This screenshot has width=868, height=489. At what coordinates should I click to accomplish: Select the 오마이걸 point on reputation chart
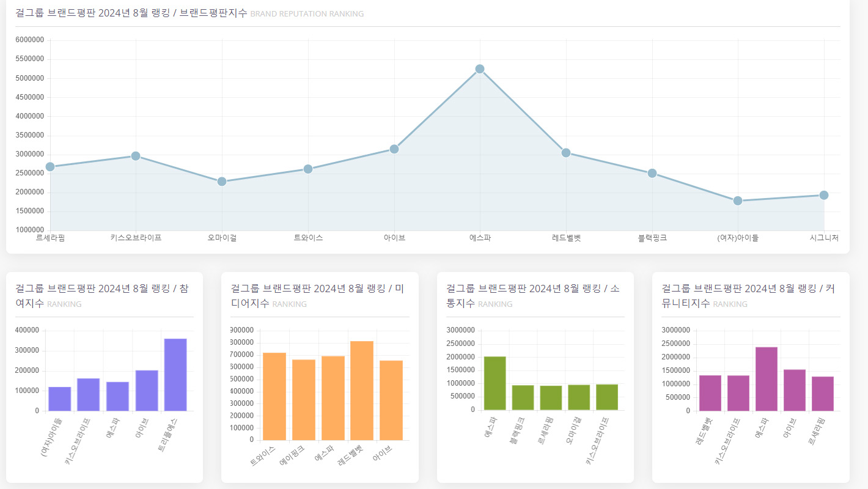click(222, 182)
